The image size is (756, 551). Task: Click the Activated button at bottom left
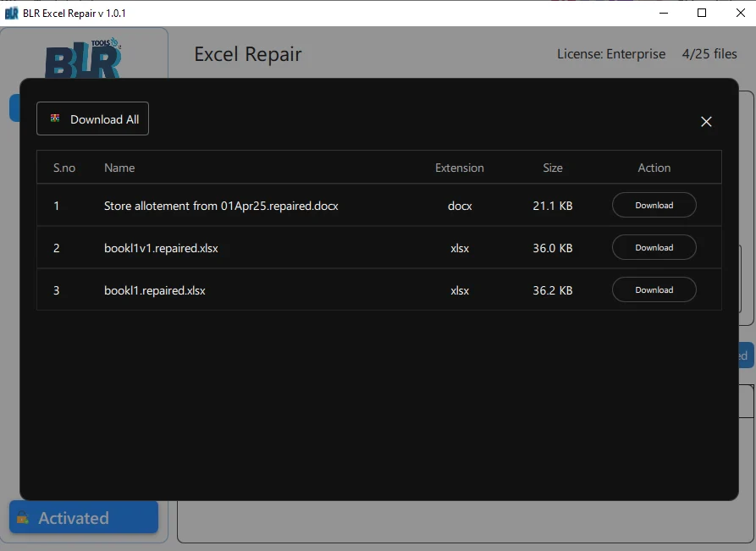coord(83,517)
